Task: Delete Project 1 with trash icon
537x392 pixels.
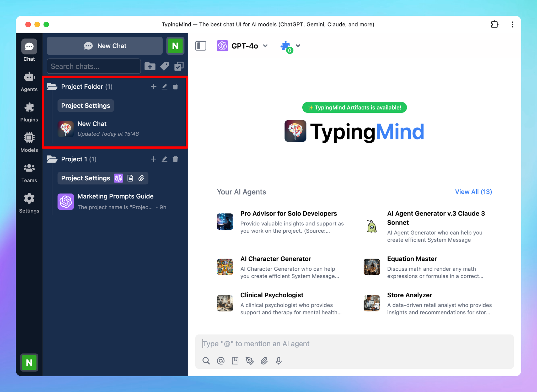Action: pos(175,159)
